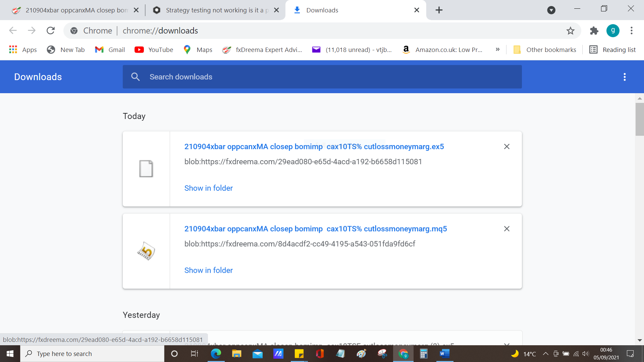This screenshot has height=362, width=644.
Task: Open the cutlossmoneymarg.ex5 file link
Action: [x=314, y=146]
